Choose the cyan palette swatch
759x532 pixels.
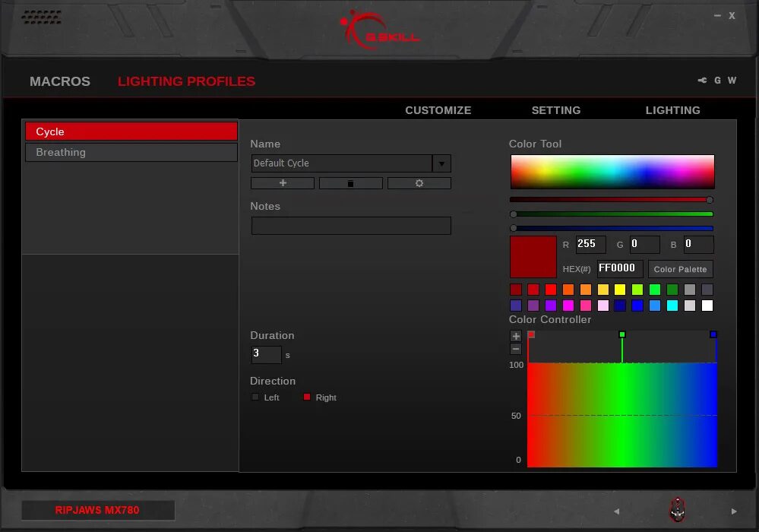(672, 306)
